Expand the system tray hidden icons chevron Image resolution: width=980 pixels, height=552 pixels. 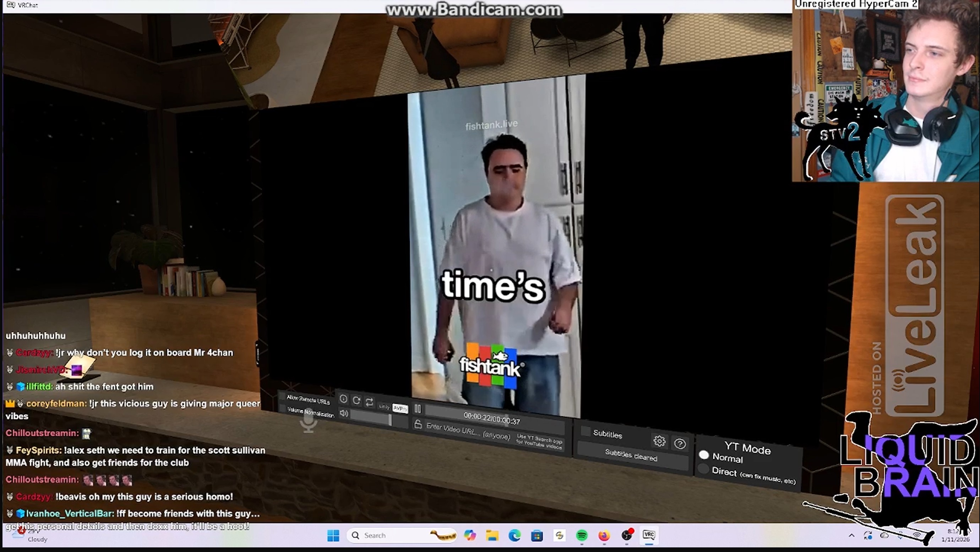pyautogui.click(x=851, y=536)
